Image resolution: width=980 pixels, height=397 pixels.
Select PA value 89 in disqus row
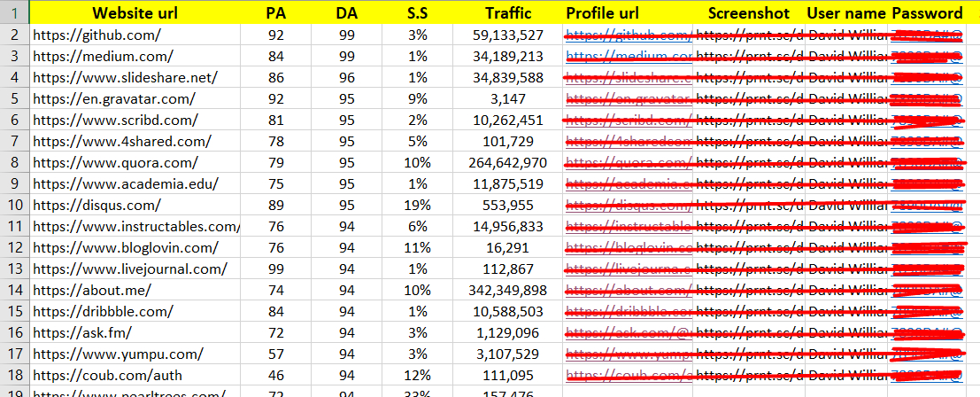point(275,205)
